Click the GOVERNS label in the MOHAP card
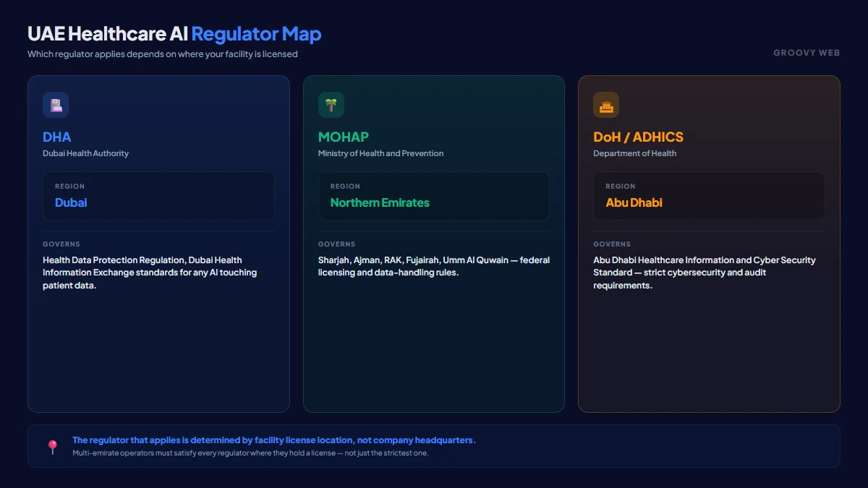Screen dimensions: 868x488 point(337,244)
